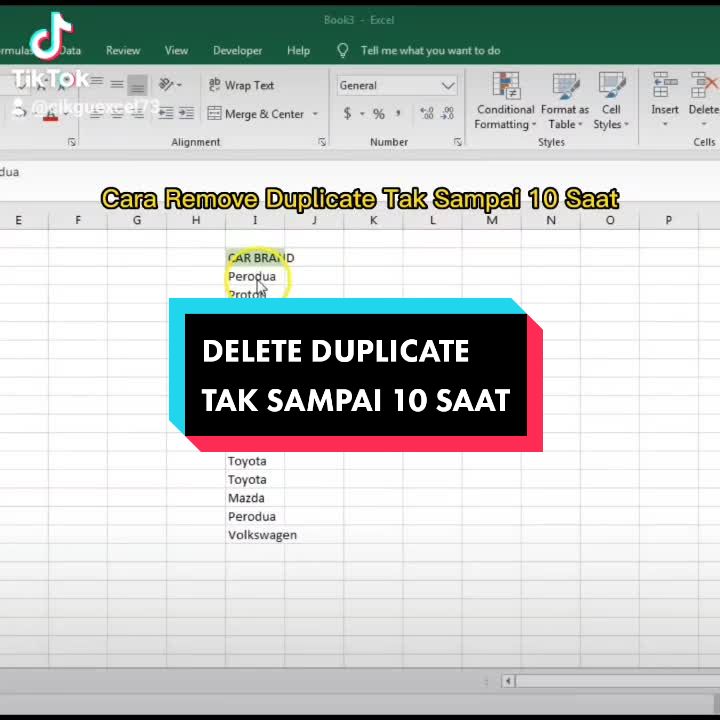This screenshot has width=720, height=720.
Task: Select the Middle Align icon
Action: [x=117, y=84]
